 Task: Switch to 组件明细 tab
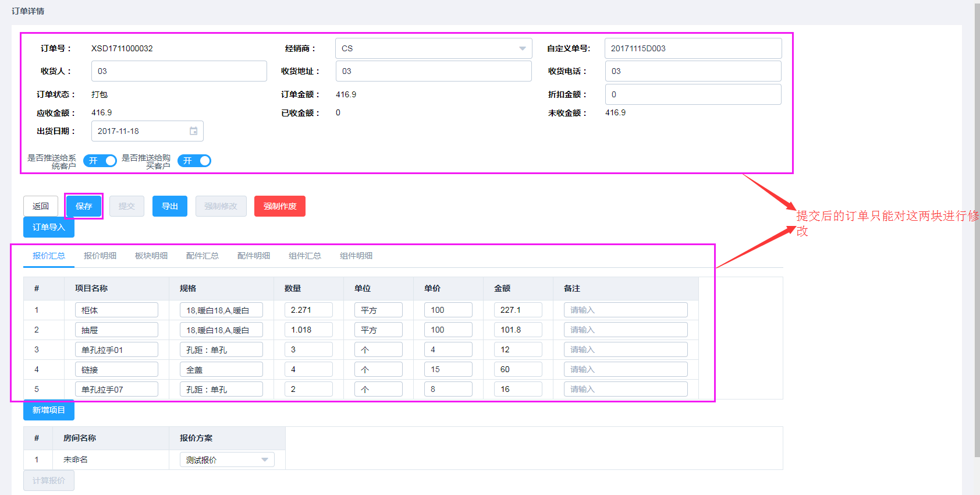[x=356, y=256]
